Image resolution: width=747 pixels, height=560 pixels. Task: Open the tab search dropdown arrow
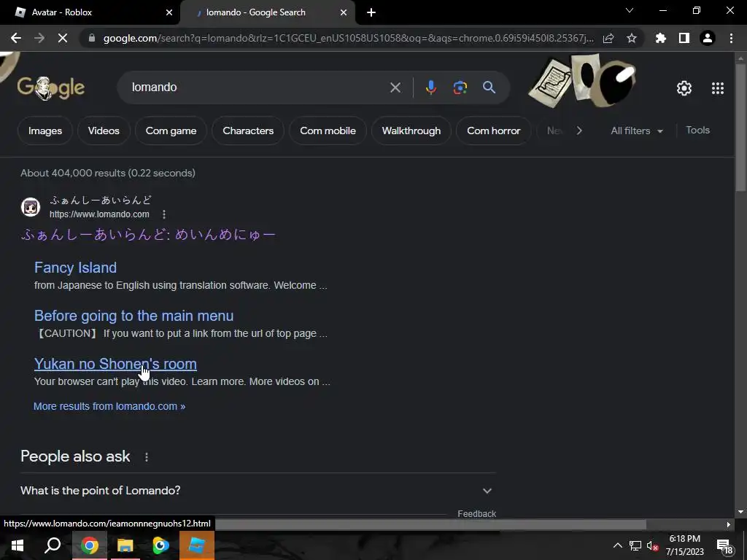point(630,10)
